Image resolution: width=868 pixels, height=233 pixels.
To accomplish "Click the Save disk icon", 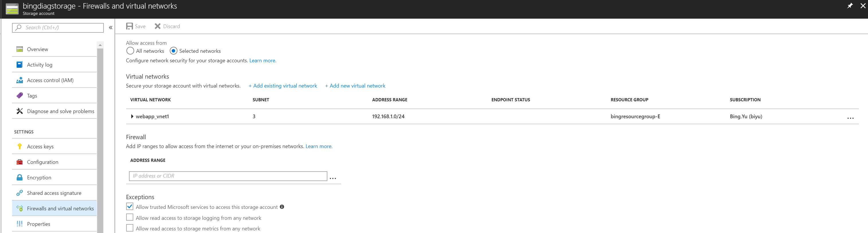I will pyautogui.click(x=129, y=26).
